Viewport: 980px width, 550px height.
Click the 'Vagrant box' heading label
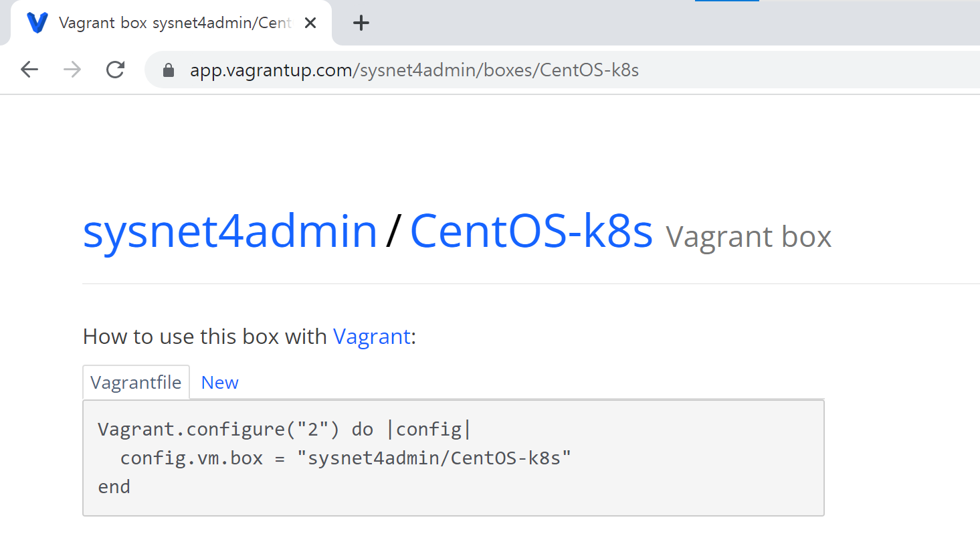[x=749, y=236]
